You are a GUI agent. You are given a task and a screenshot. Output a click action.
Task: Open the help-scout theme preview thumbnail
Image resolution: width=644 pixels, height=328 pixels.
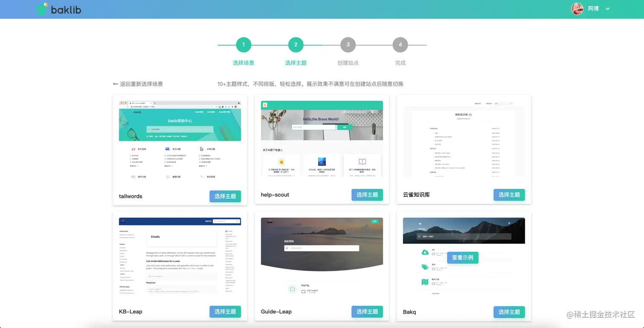tap(322, 139)
